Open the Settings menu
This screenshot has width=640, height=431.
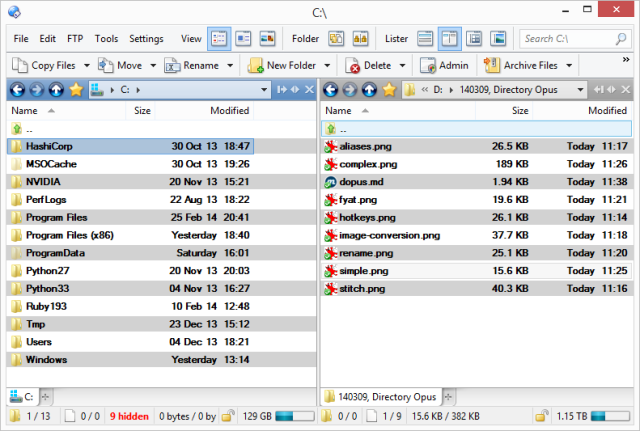pyautogui.click(x=146, y=39)
